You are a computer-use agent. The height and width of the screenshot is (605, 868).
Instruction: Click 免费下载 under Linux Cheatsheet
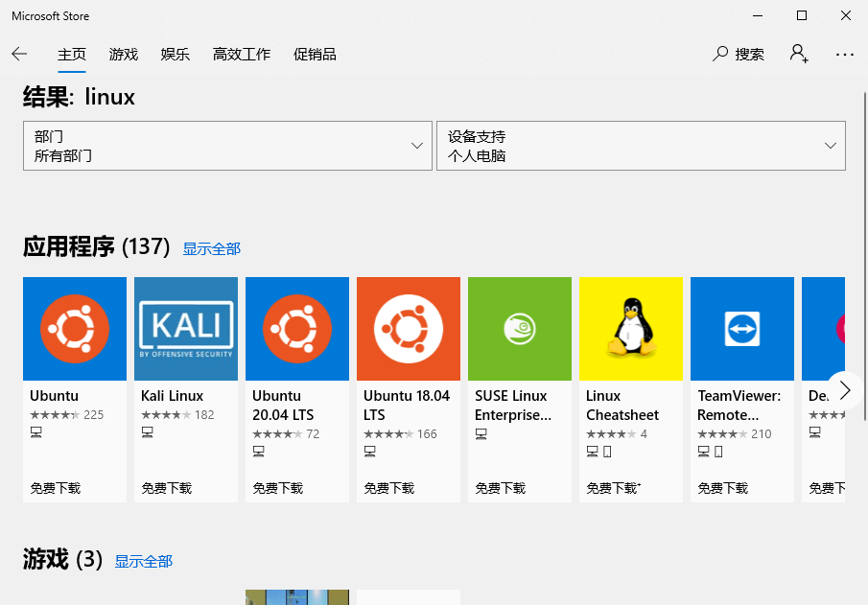pyautogui.click(x=613, y=488)
